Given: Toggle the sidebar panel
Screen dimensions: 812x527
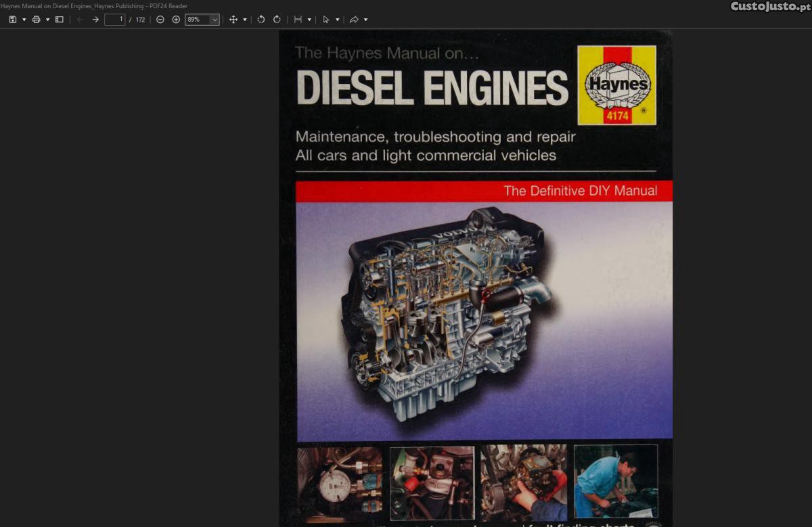Looking at the screenshot, I should [60, 20].
